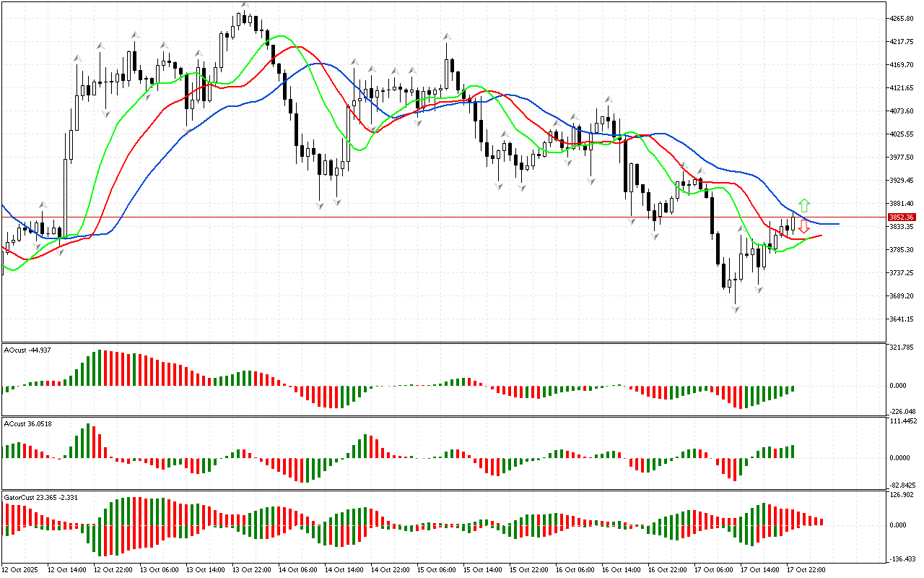Click the red down arrow signal
The image size is (924, 578).
click(x=804, y=226)
